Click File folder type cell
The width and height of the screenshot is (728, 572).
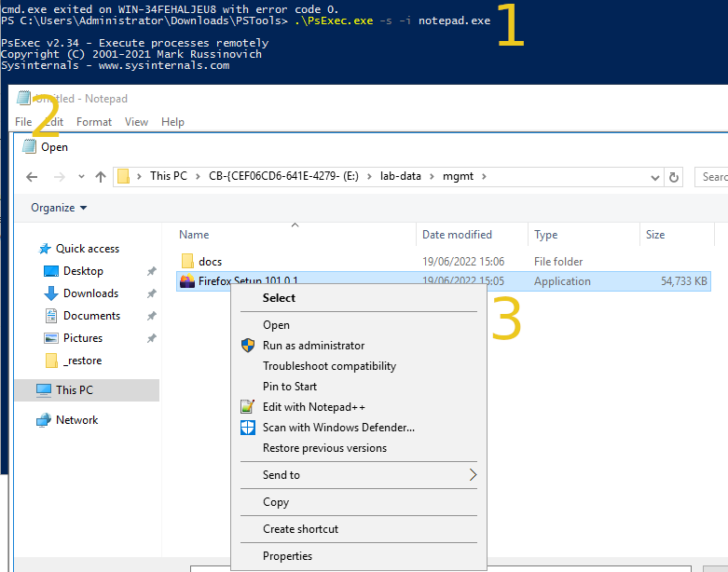[558, 262]
